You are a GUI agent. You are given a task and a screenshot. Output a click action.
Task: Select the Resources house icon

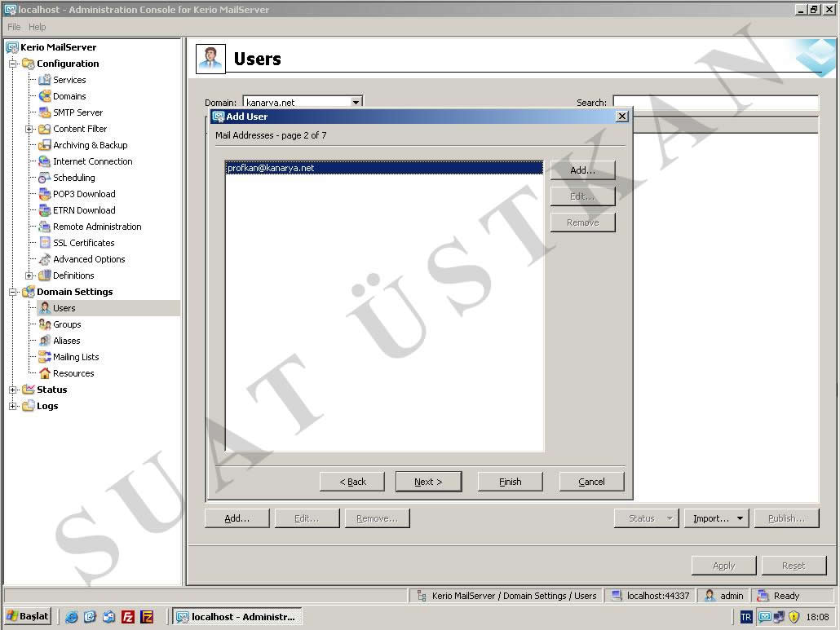45,373
